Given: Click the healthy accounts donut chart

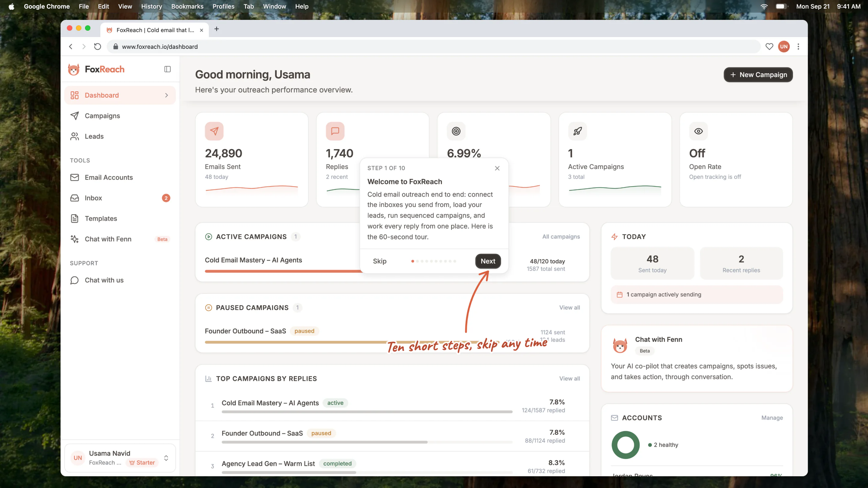Looking at the screenshot, I should (626, 445).
